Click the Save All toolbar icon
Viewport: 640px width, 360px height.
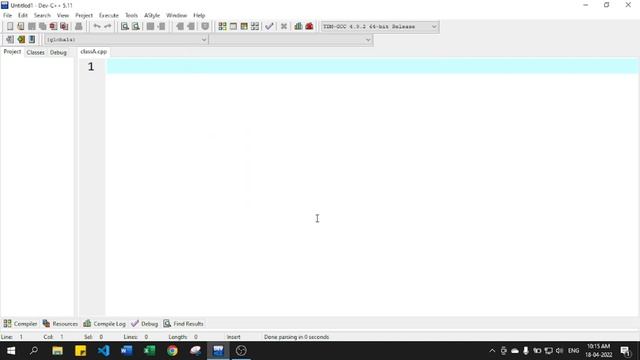42,27
